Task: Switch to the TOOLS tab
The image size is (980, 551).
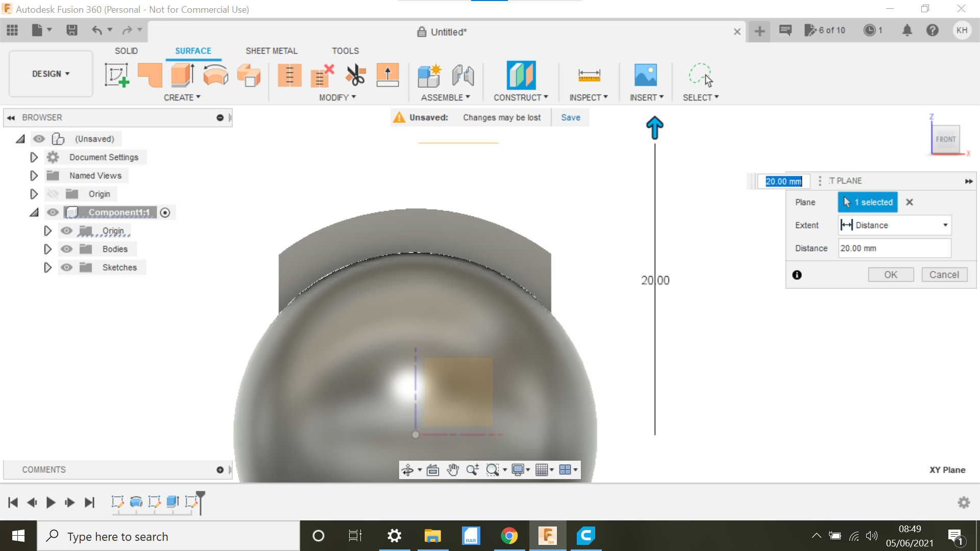Action: point(345,51)
